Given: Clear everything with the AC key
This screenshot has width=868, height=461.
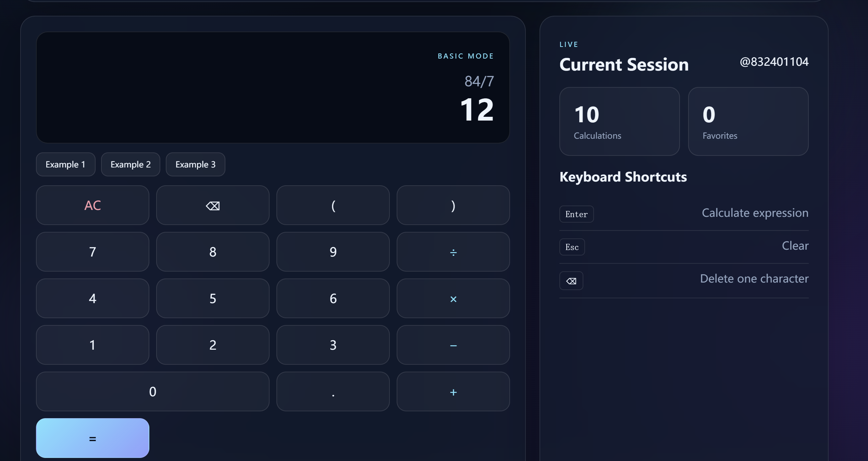Looking at the screenshot, I should 92,205.
